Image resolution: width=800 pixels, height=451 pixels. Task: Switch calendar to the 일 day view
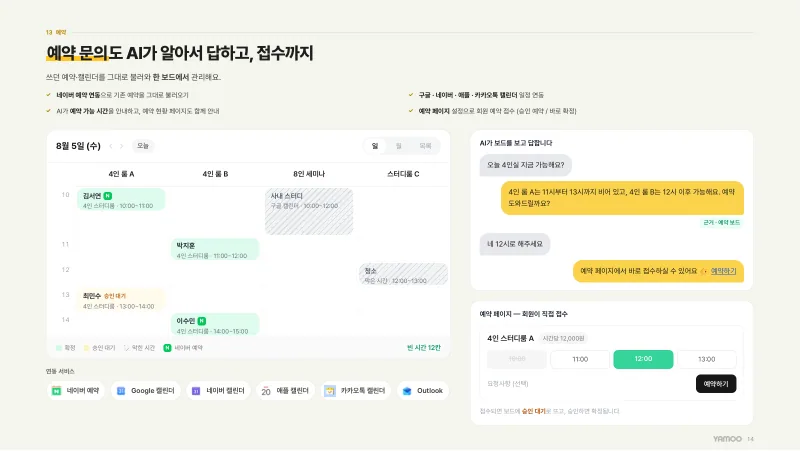375,146
